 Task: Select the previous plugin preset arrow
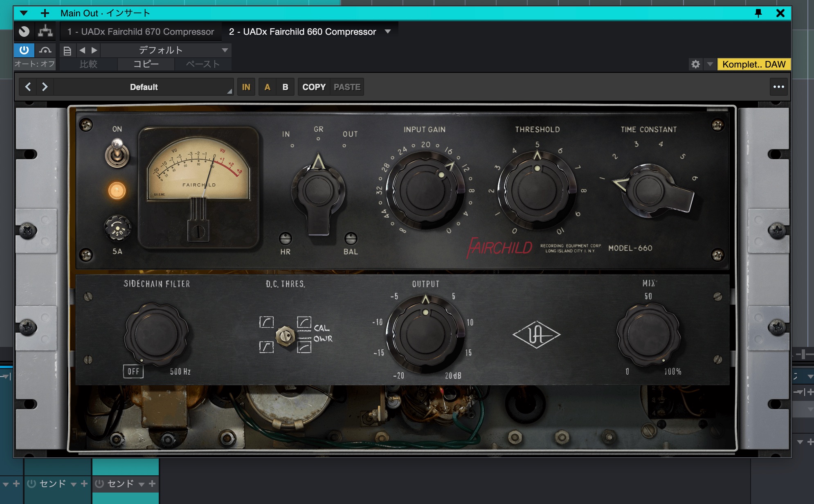pos(28,87)
